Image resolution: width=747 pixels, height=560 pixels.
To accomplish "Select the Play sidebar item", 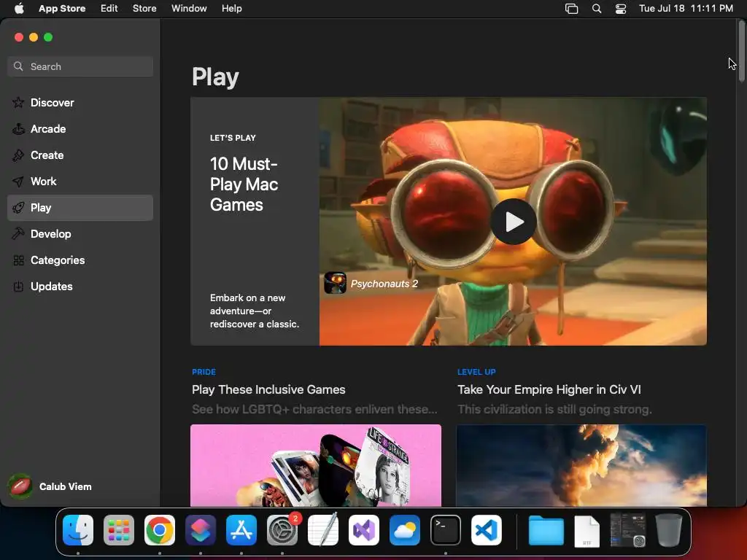I will (x=80, y=208).
